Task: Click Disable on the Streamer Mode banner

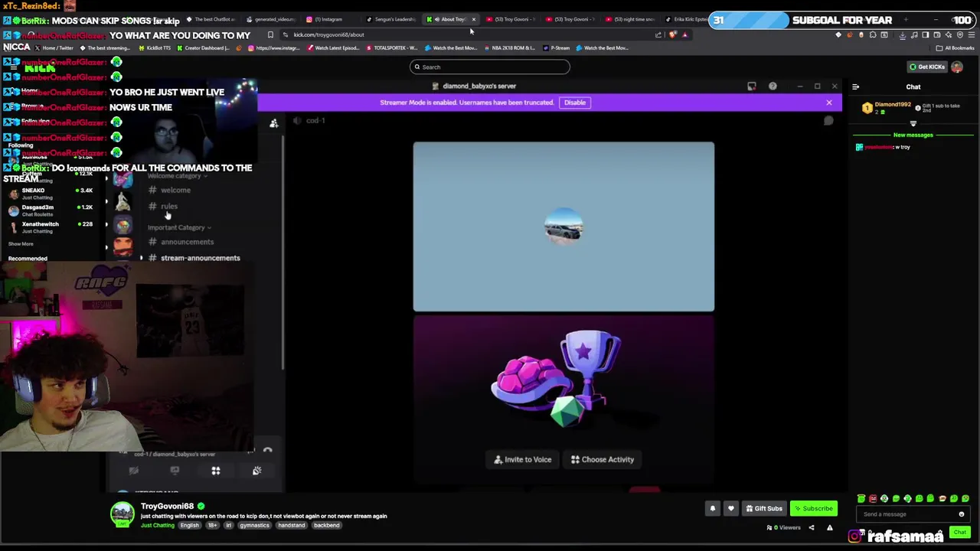Action: point(575,103)
